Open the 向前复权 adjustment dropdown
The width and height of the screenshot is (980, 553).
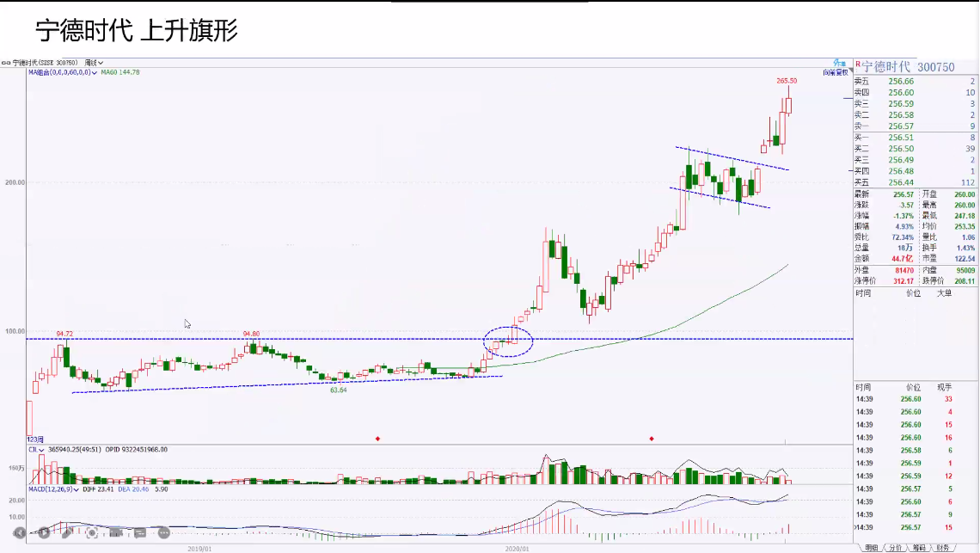837,72
